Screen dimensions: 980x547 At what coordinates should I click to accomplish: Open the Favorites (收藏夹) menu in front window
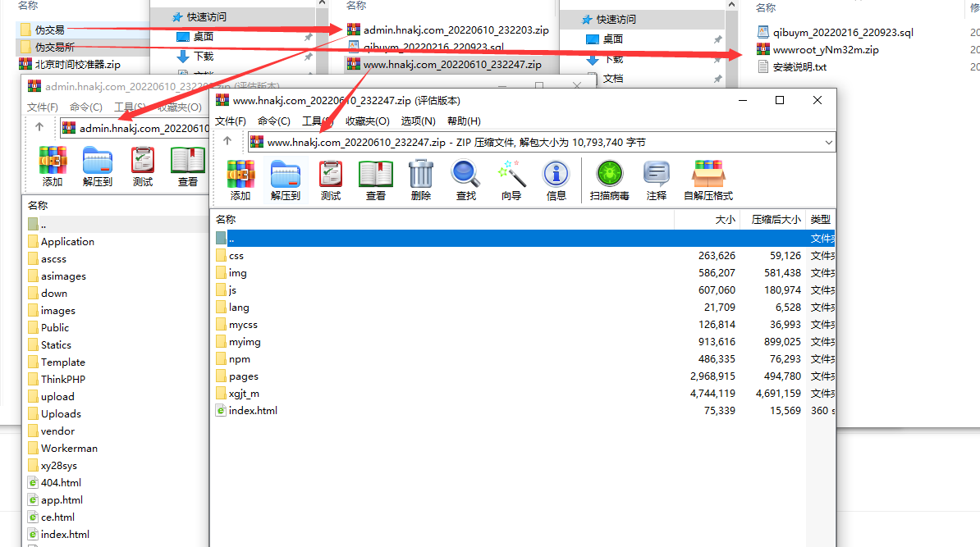click(367, 121)
